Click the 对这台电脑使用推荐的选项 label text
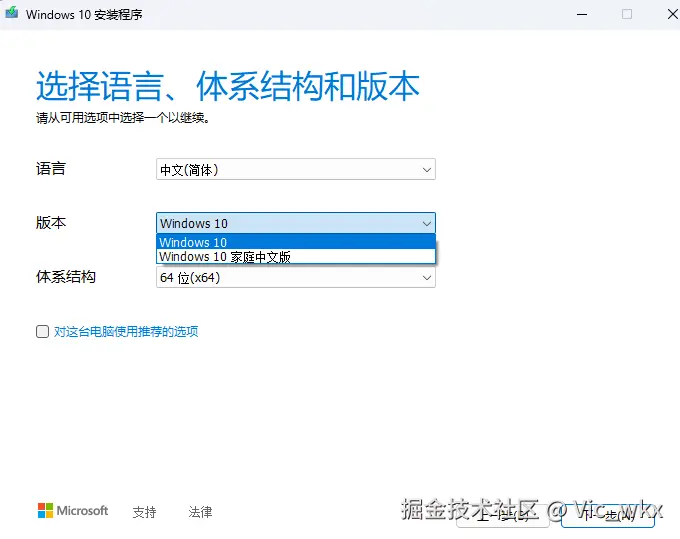 tap(126, 332)
